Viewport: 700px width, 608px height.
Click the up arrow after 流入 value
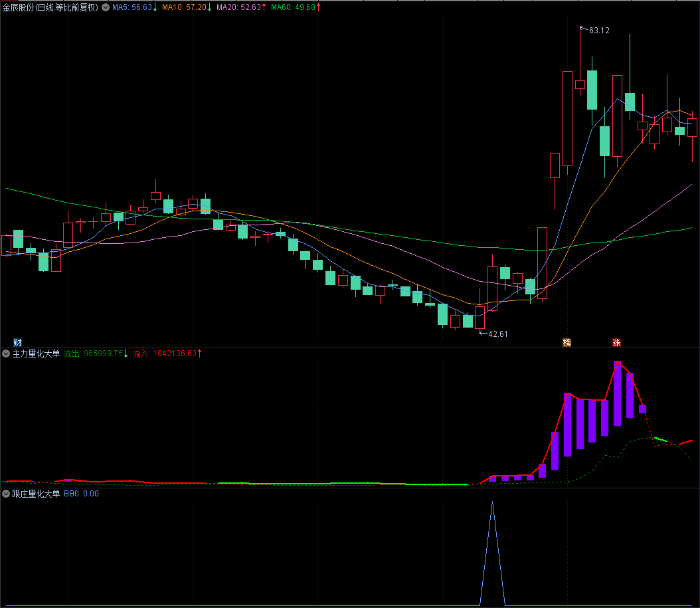point(199,354)
